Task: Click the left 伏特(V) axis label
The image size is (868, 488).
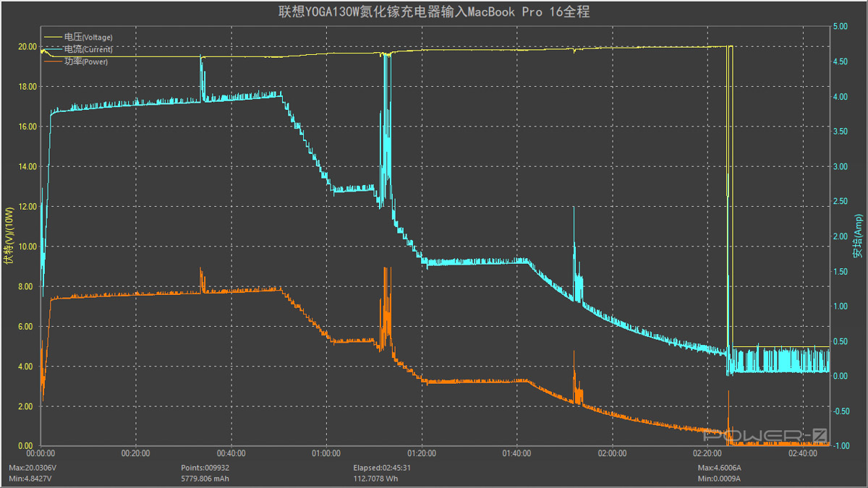Action: [9, 236]
